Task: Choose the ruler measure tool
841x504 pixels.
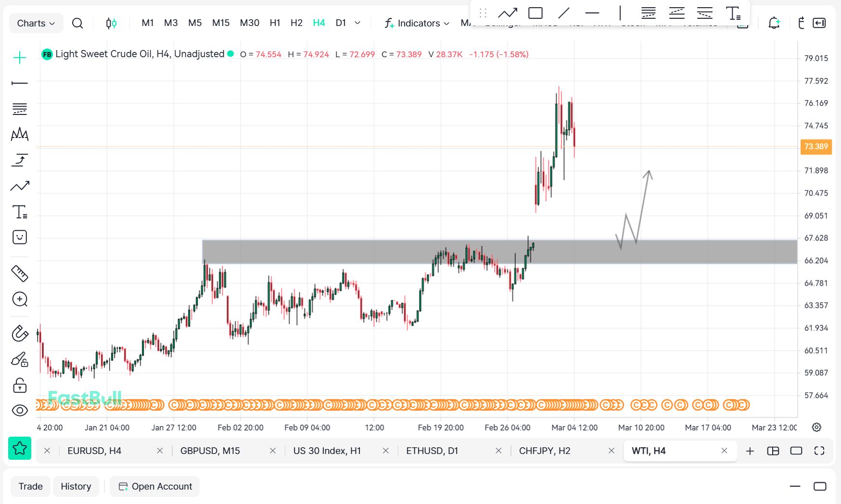Action: pos(20,274)
